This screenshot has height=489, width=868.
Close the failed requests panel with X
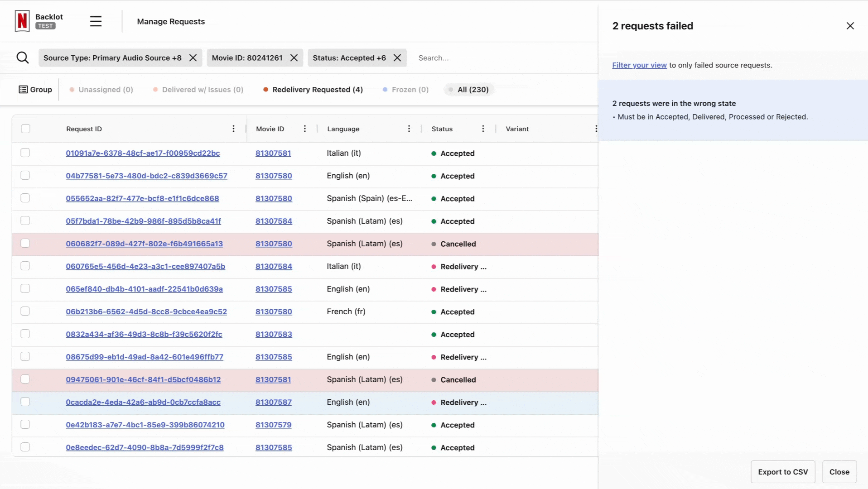(x=850, y=26)
